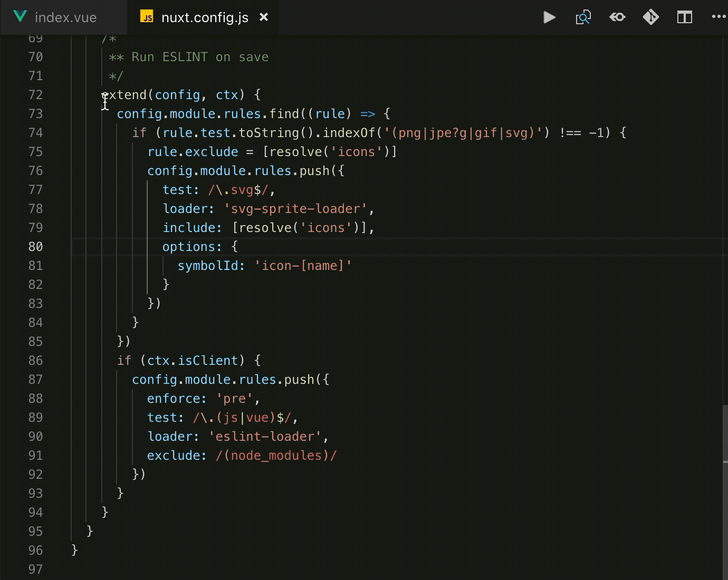The image size is (728, 580).
Task: Click the comment 'Run ESLINT on save'
Action: (x=200, y=57)
